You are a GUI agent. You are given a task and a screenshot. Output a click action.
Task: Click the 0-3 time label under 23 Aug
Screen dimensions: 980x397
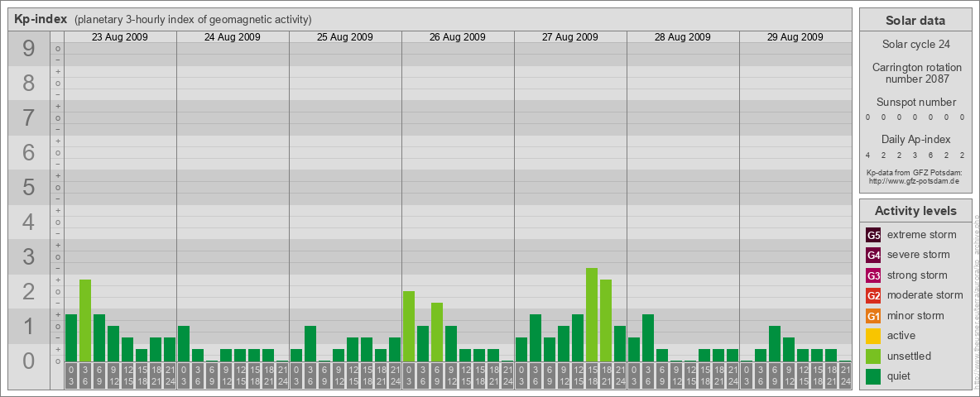coord(71,375)
